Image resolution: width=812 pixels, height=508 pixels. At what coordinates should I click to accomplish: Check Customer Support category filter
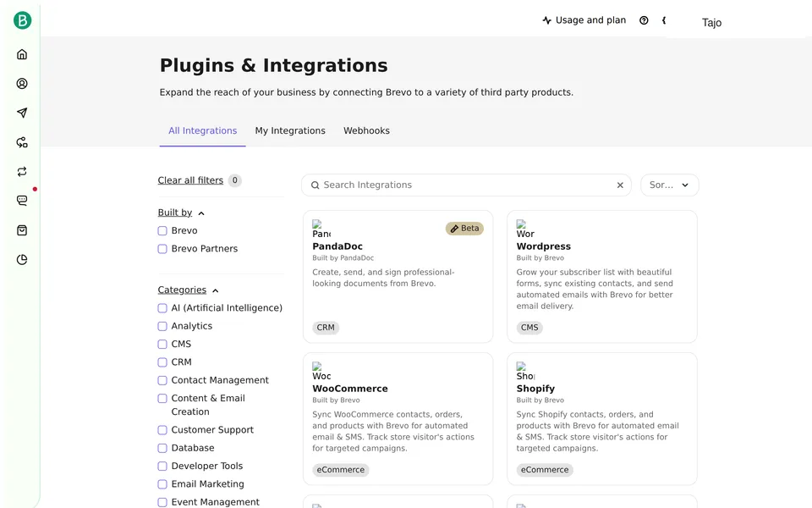[162, 430]
